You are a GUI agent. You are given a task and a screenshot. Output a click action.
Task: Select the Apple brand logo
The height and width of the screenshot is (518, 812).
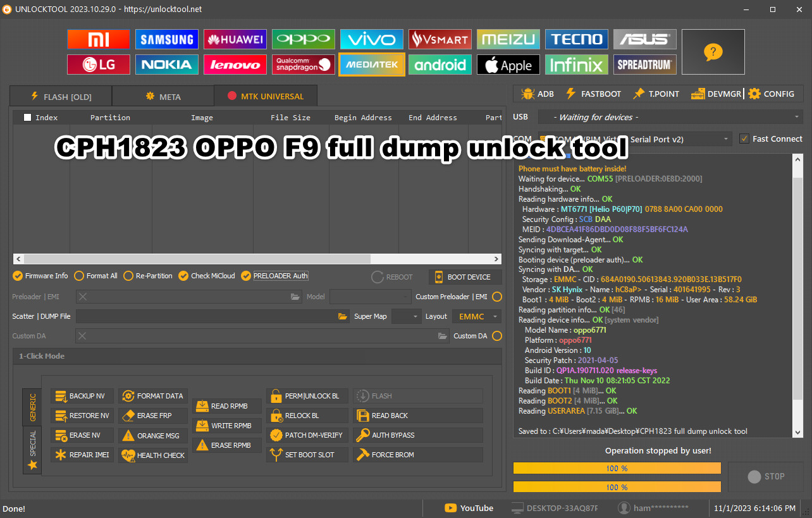[x=508, y=65]
